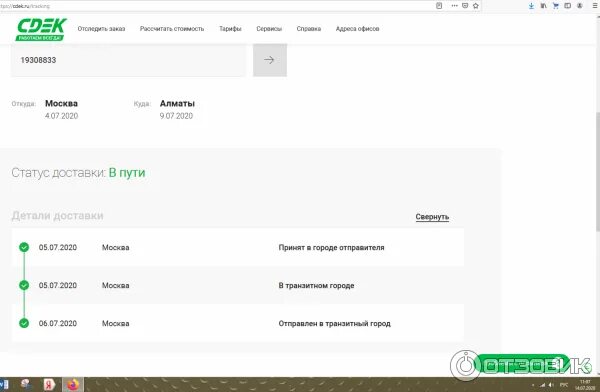Click the green check for 'В транзитном городе'
This screenshot has width=600, height=392.
click(24, 285)
